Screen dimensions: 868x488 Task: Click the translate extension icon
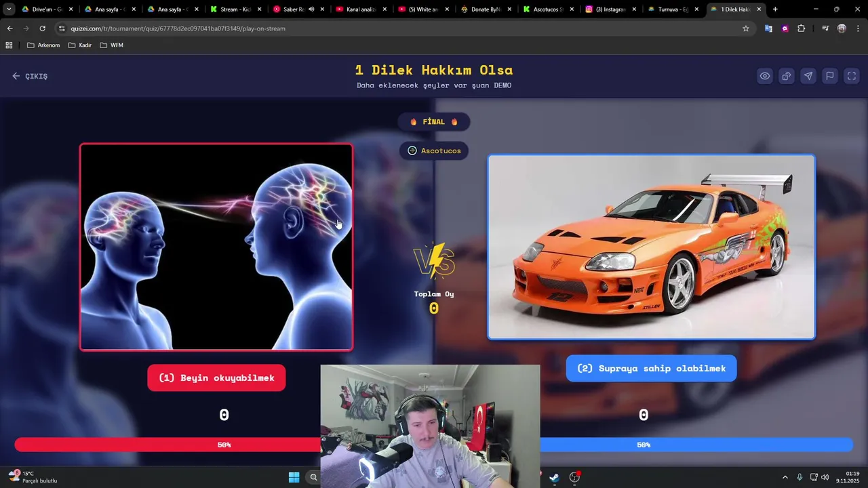tap(768, 28)
